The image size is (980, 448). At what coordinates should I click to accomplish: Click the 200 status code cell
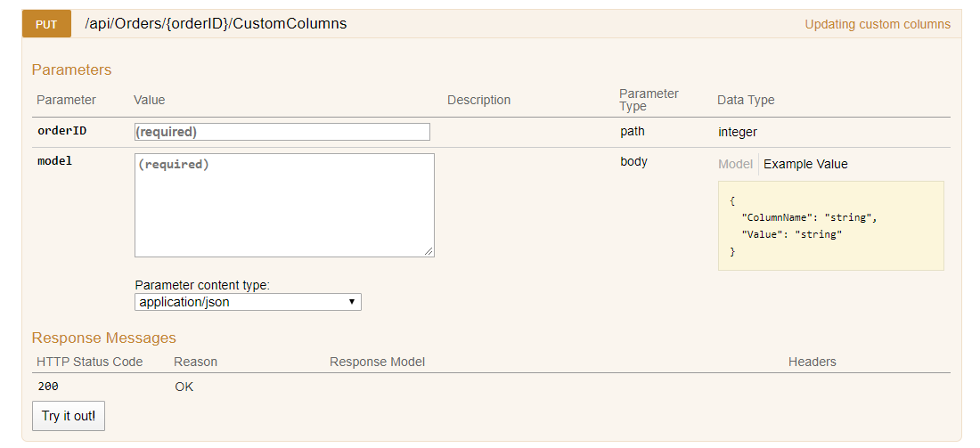coord(48,387)
